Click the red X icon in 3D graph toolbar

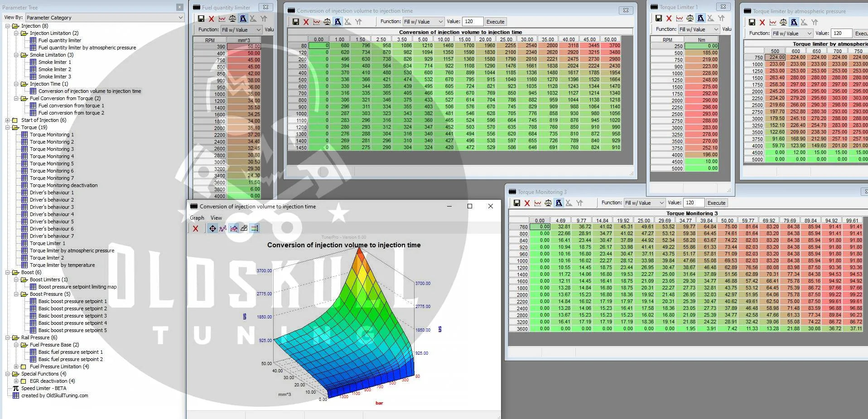coord(196,229)
